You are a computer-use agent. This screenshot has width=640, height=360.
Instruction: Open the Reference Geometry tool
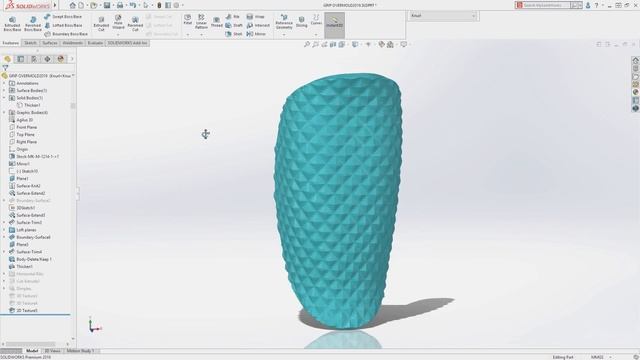coord(284,22)
